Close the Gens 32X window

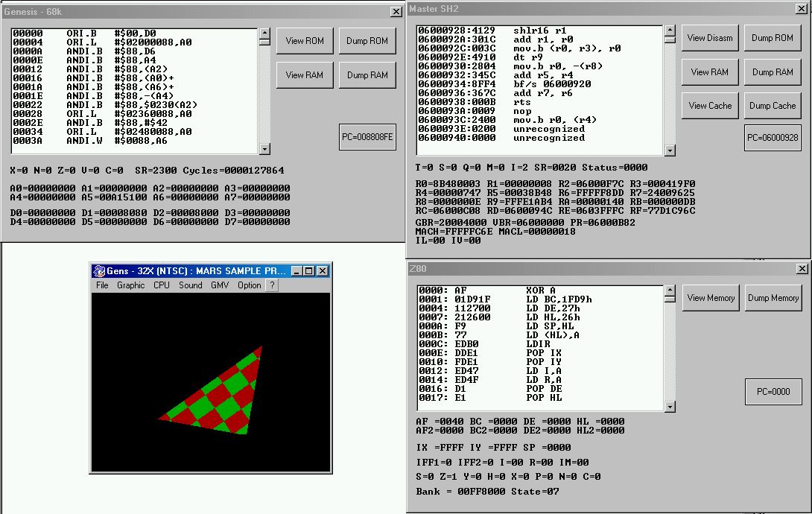323,270
